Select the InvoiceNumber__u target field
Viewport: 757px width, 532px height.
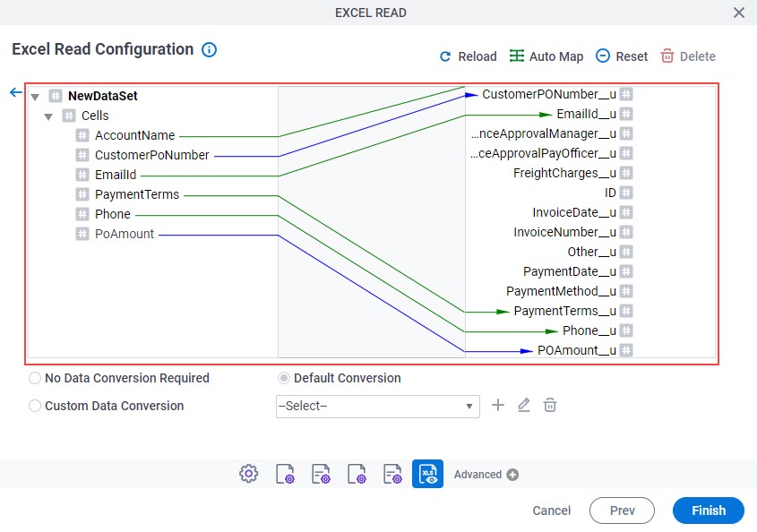(x=565, y=232)
